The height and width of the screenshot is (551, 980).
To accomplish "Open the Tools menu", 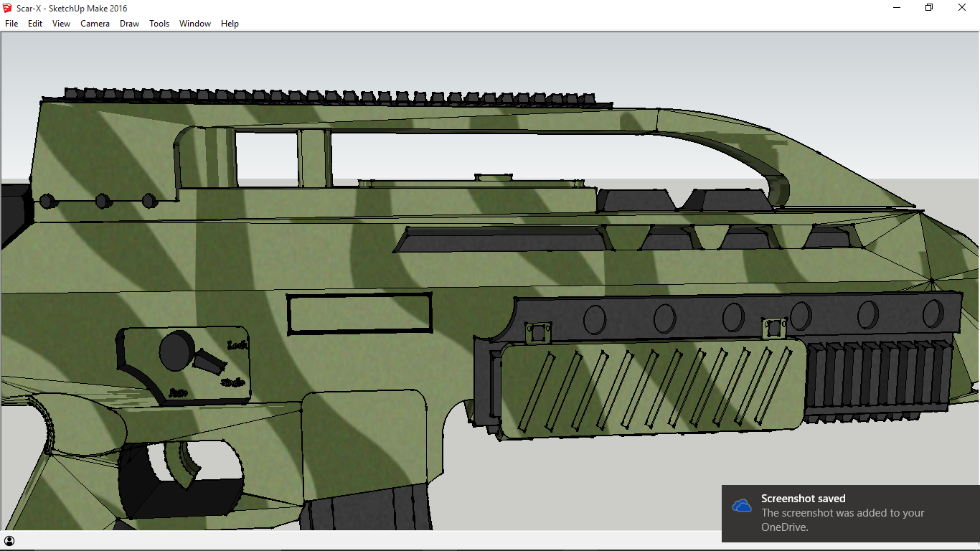I will [x=159, y=23].
